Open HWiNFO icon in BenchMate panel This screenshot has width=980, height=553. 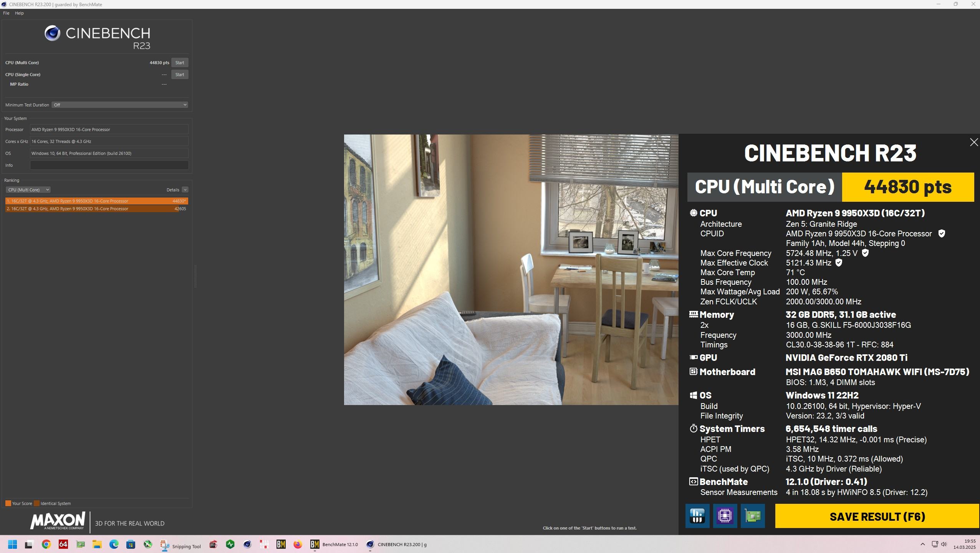tap(697, 516)
